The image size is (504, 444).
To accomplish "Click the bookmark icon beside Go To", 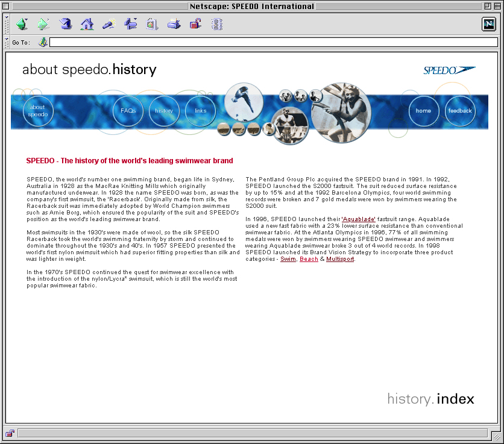I will [x=43, y=42].
